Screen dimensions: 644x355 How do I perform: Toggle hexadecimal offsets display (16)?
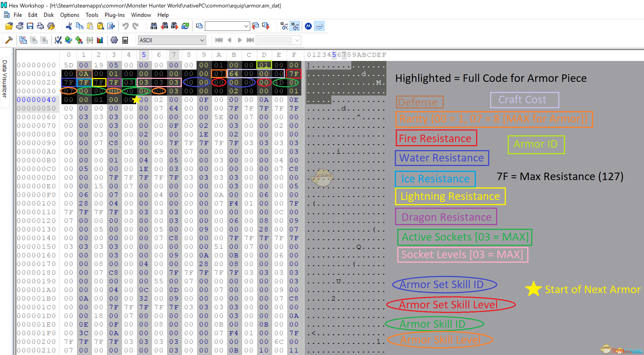click(295, 26)
